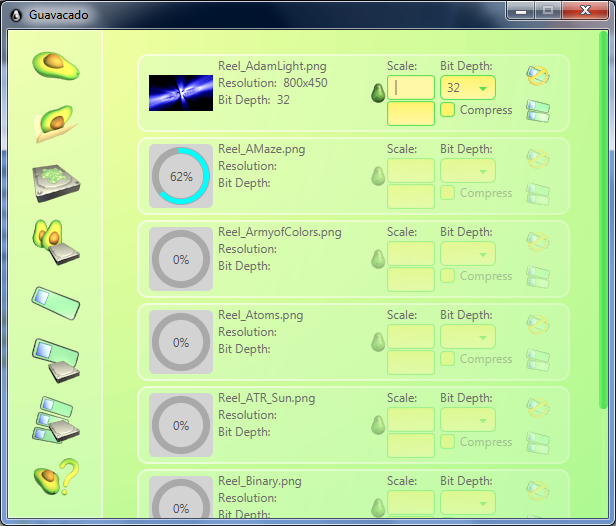Click upper Scale field for Reel_AMaze.png
Screen dimensions: 616x526
pos(411,170)
